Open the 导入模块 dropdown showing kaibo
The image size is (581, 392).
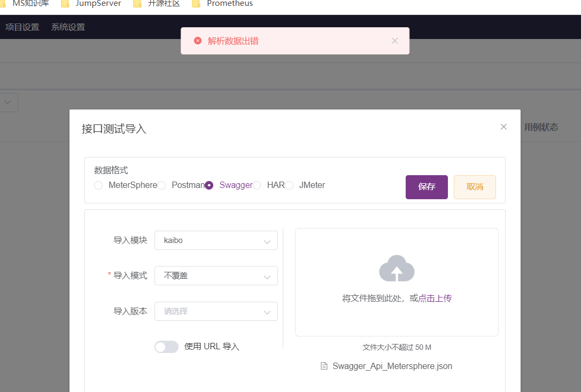tap(216, 240)
